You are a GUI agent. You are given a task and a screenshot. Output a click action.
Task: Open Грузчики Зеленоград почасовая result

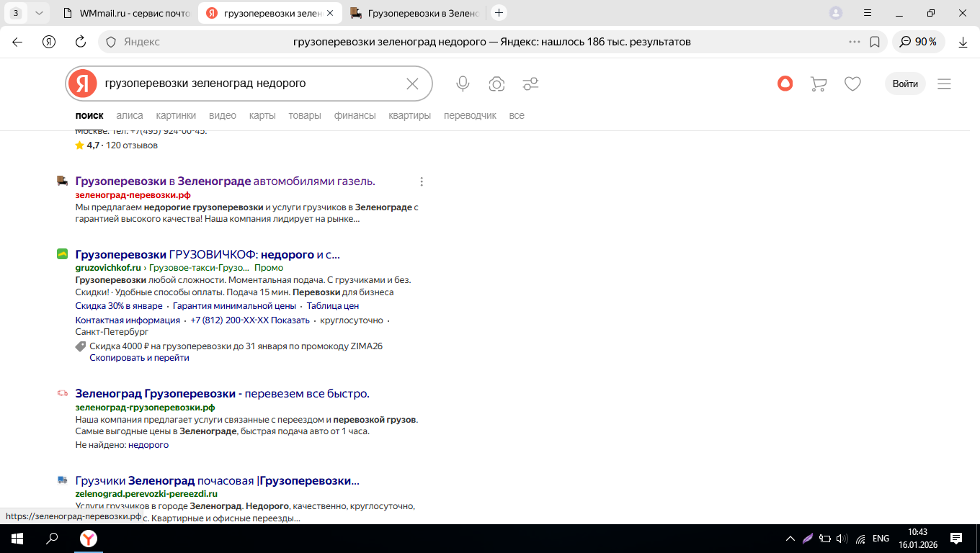pos(217,480)
